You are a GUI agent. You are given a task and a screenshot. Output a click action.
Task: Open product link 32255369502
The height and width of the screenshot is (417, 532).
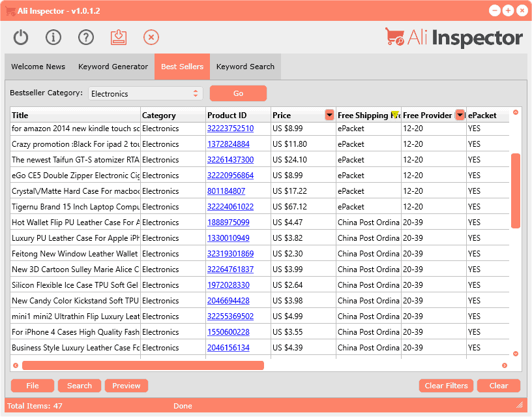tap(230, 316)
